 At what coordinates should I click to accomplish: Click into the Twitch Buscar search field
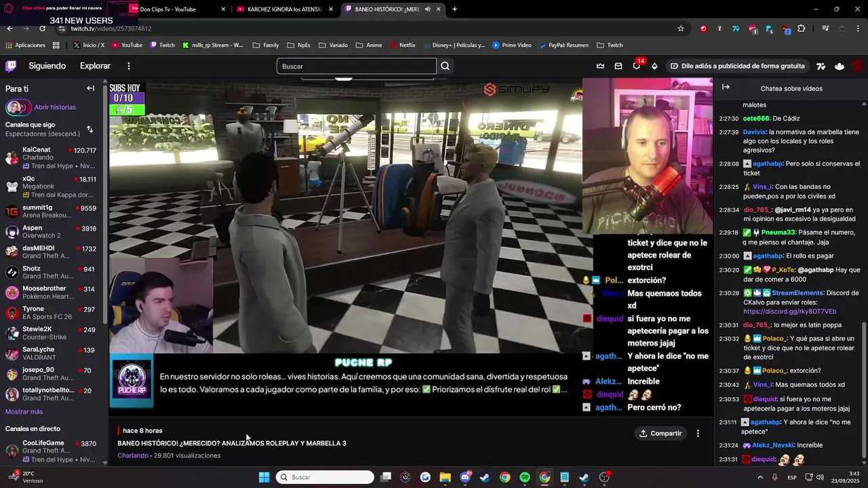click(x=357, y=66)
